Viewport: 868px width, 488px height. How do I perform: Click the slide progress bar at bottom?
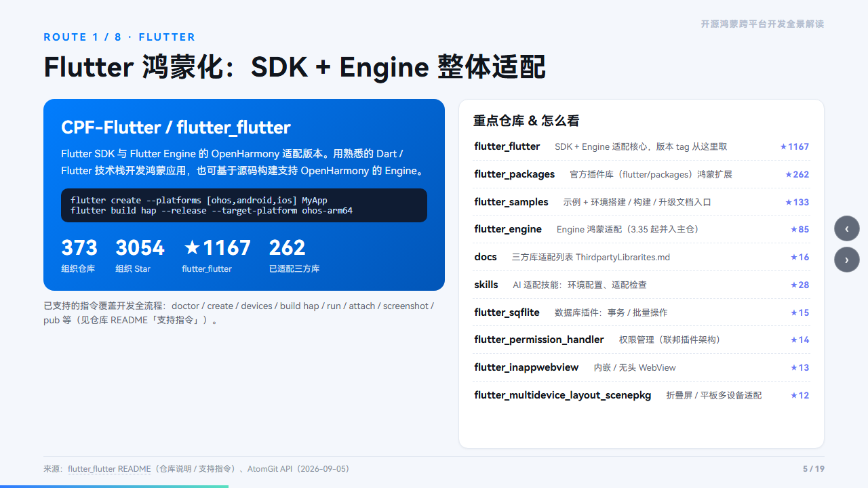tap(114, 486)
